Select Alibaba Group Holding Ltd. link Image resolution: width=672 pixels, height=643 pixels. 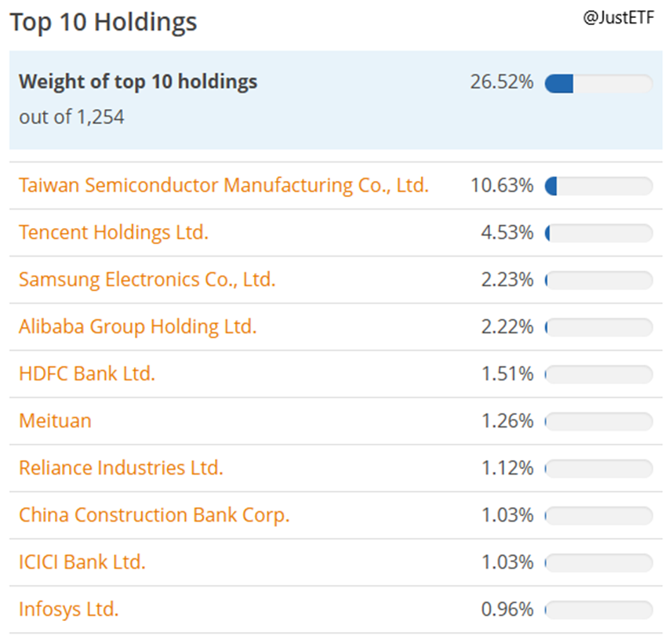pos(138,327)
